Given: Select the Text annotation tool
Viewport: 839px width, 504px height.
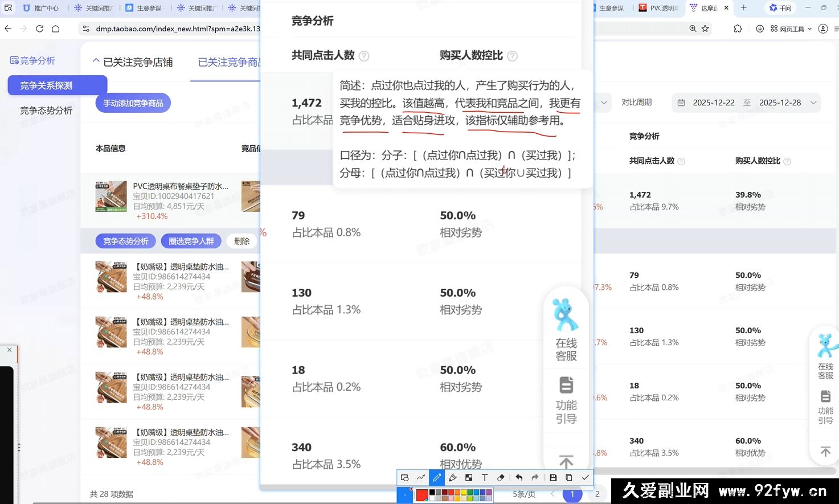Looking at the screenshot, I should [x=484, y=477].
